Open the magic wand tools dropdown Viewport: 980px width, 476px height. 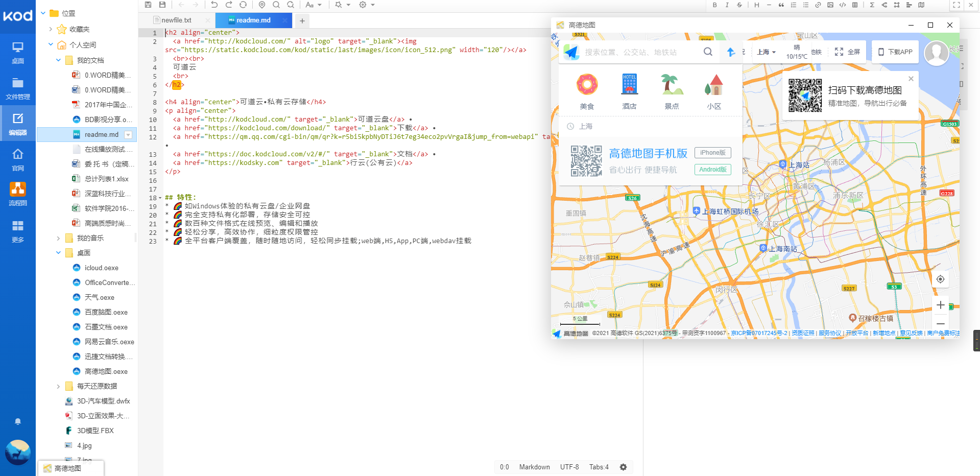coord(342,5)
